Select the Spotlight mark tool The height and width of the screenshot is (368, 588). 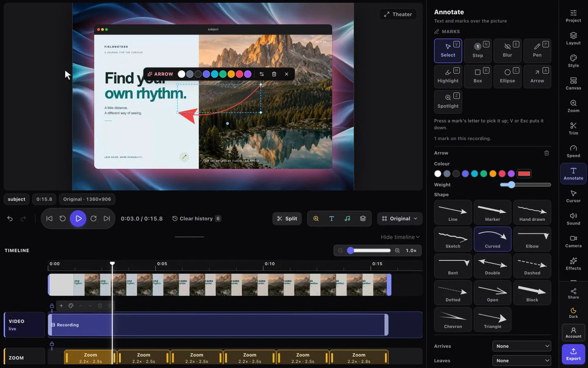[x=448, y=101]
